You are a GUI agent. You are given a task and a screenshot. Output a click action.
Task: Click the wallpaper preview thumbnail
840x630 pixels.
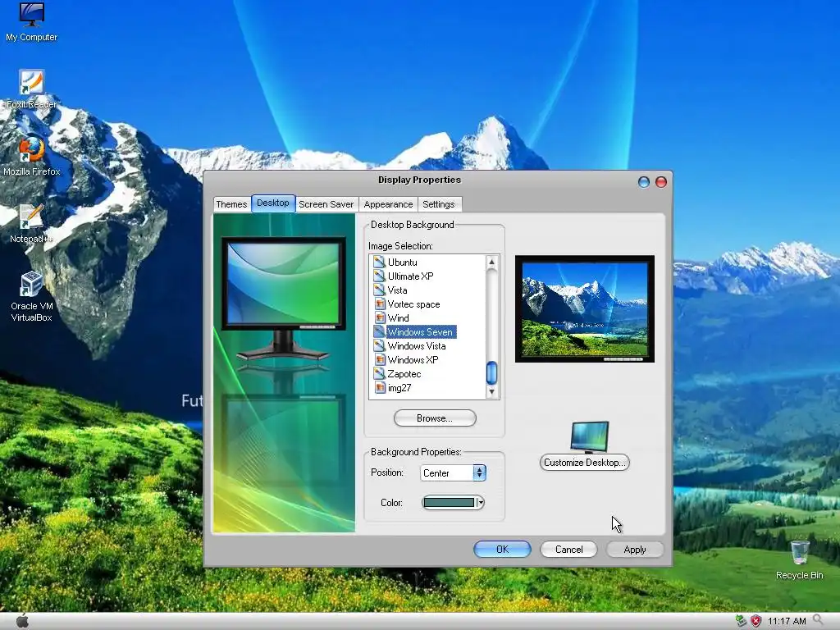coord(584,309)
